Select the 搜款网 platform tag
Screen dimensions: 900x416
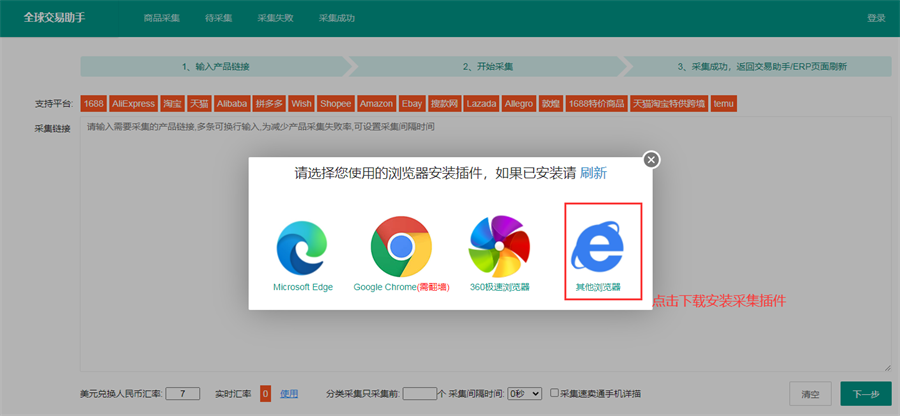pos(445,104)
